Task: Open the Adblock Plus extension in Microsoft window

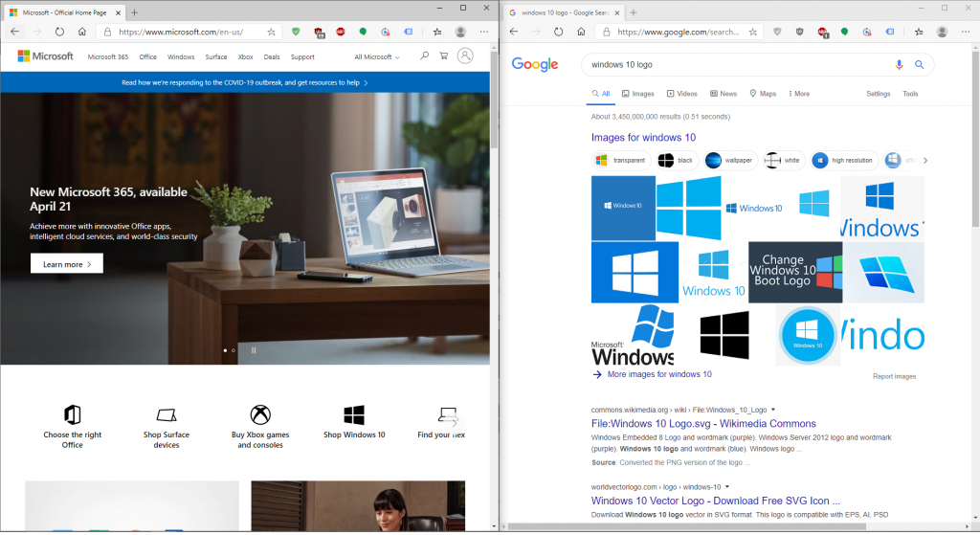Action: click(x=341, y=32)
